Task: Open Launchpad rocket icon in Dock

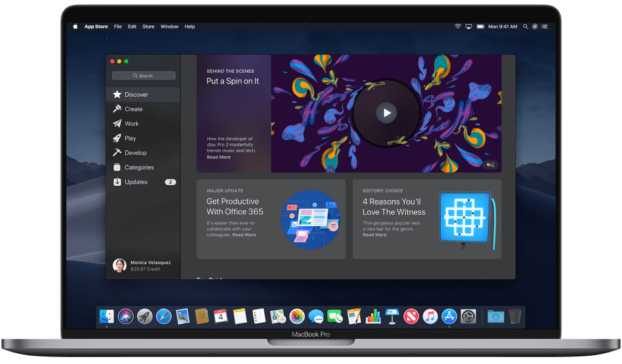Action: [x=145, y=317]
